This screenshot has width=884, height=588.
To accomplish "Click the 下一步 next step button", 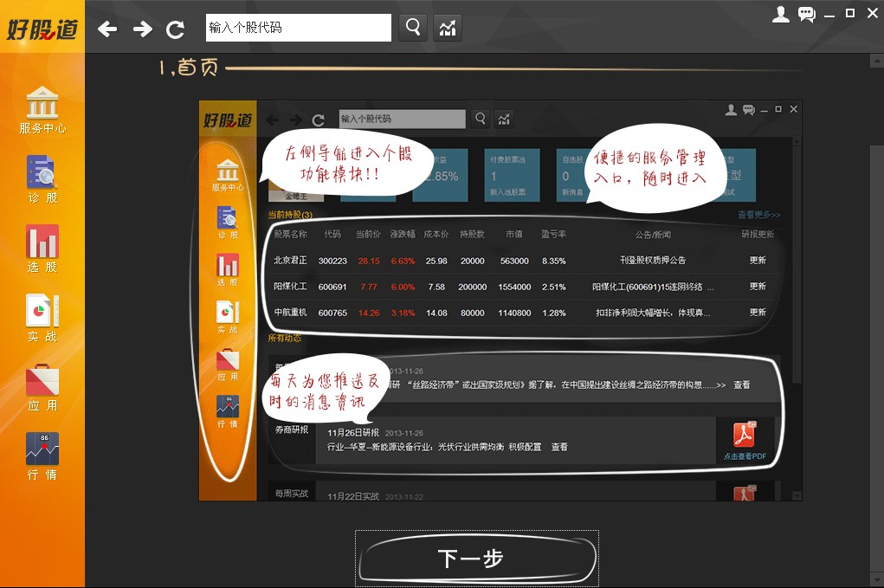I will 477,558.
